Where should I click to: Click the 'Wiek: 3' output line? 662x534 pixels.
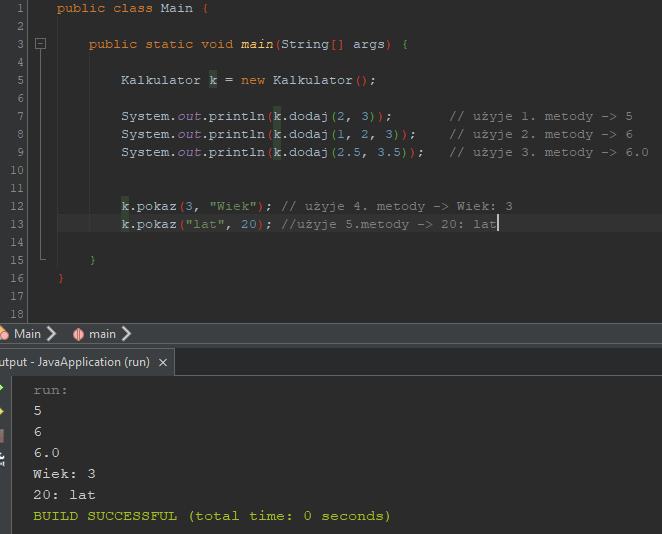[x=64, y=474]
